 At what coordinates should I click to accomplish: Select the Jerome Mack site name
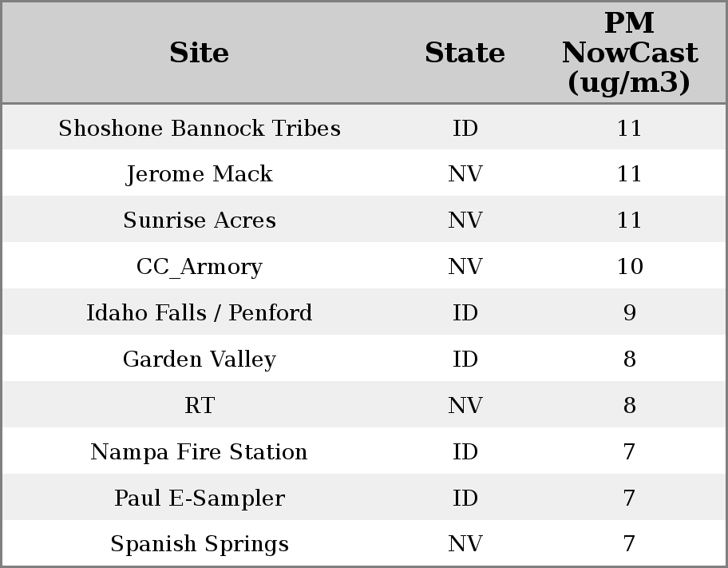[x=199, y=174]
